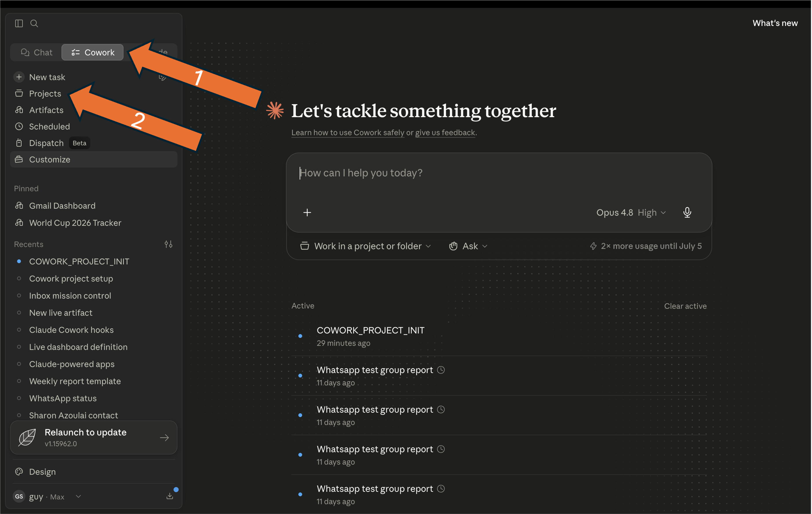The height and width of the screenshot is (514, 812).
Task: Click the Gmail Dashboard artifact icon
Action: 19,205
